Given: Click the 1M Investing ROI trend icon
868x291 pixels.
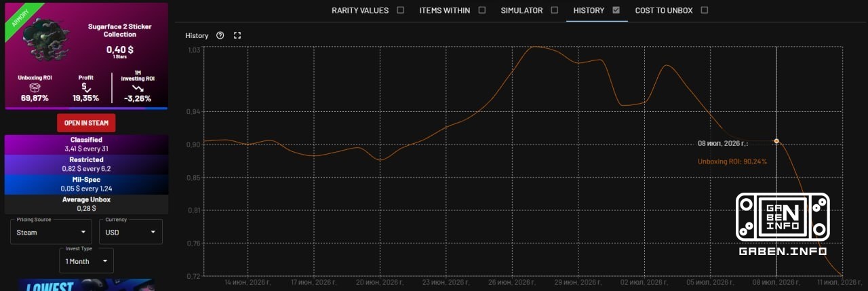Looking at the screenshot, I should click(x=138, y=88).
